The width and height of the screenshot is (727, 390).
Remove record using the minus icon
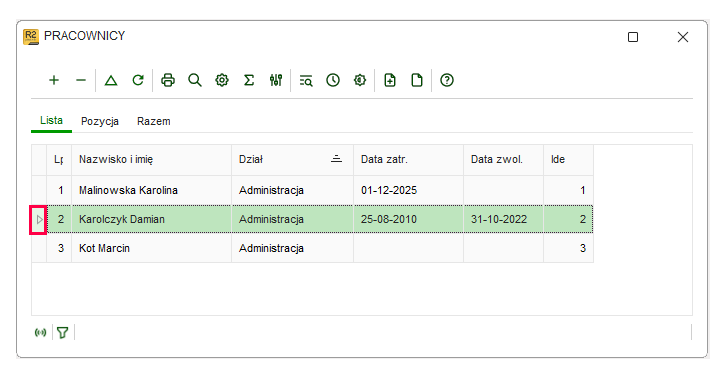pos(81,80)
